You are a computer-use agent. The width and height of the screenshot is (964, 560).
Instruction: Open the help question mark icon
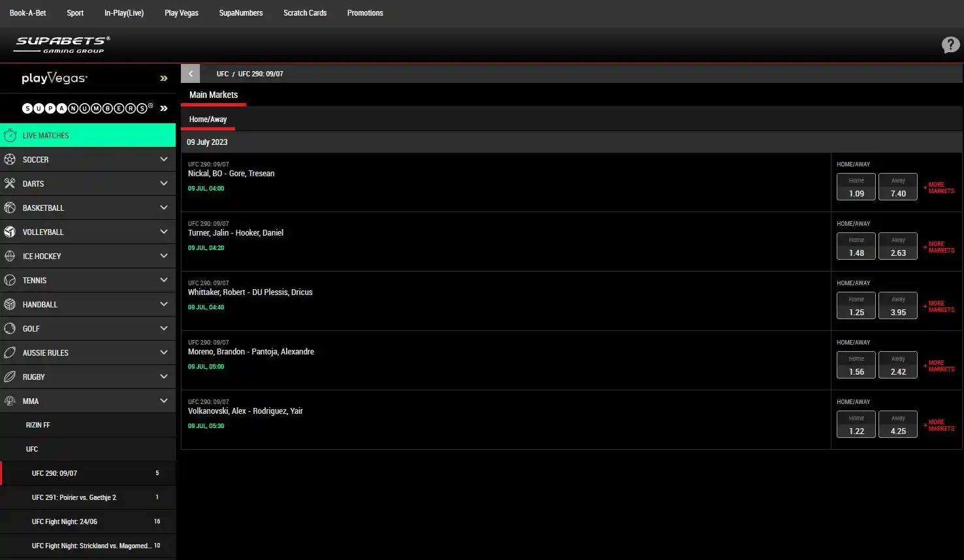pos(950,44)
